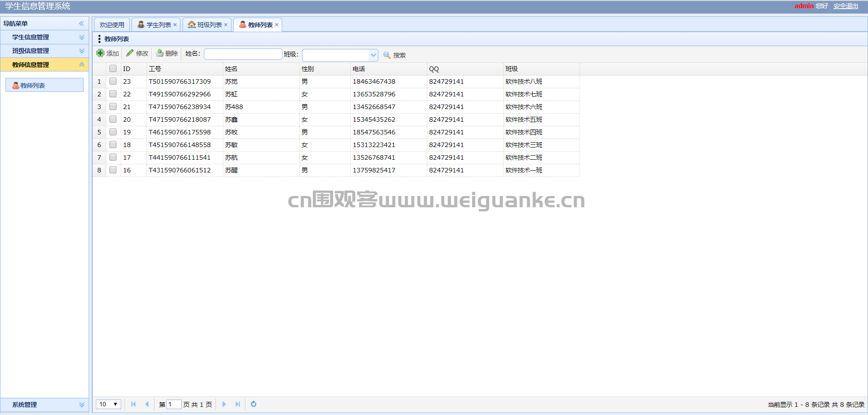Sort by the 工号 column header

click(x=184, y=69)
